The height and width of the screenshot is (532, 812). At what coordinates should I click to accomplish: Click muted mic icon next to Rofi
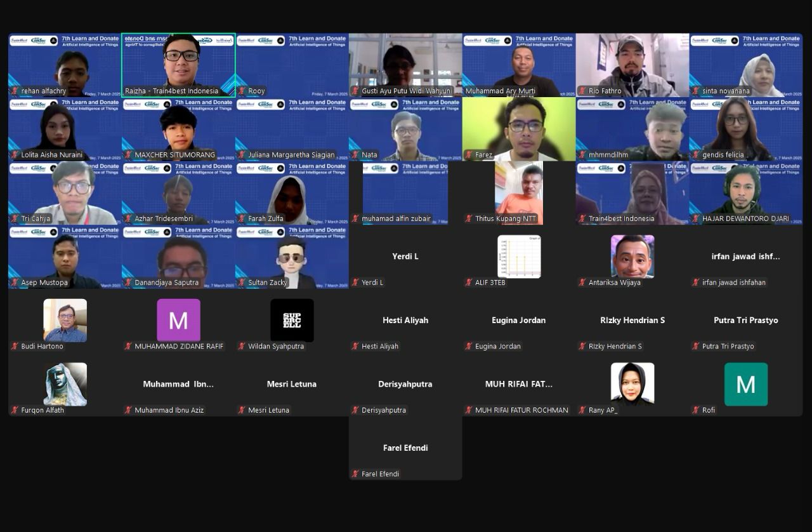coord(695,410)
